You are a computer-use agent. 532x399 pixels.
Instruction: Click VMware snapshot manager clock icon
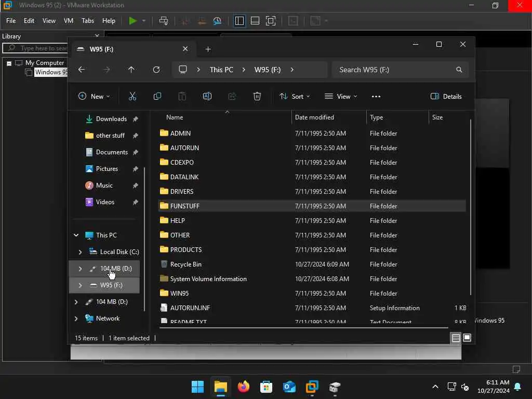217,21
